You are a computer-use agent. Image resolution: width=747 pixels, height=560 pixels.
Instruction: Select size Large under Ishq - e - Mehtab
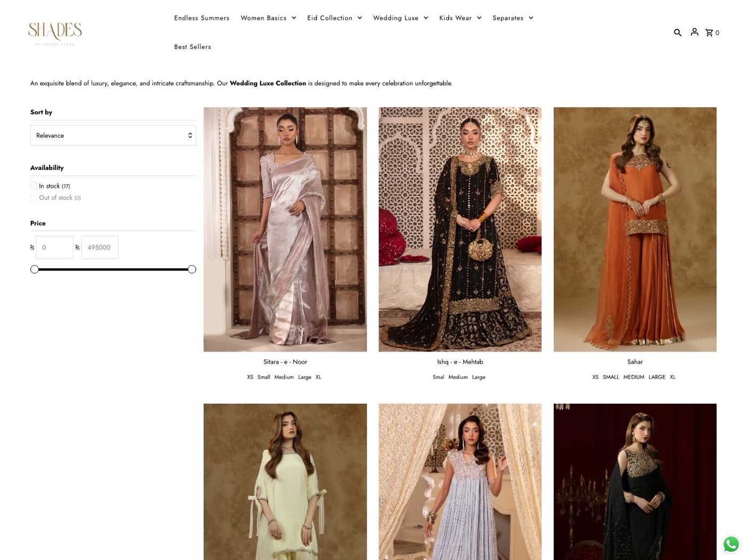(479, 377)
